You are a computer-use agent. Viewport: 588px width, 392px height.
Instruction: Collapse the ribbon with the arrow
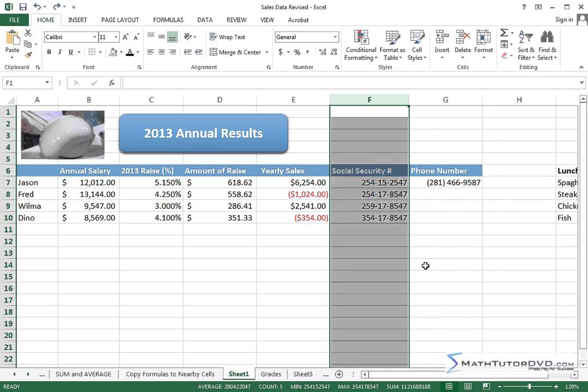(x=581, y=67)
